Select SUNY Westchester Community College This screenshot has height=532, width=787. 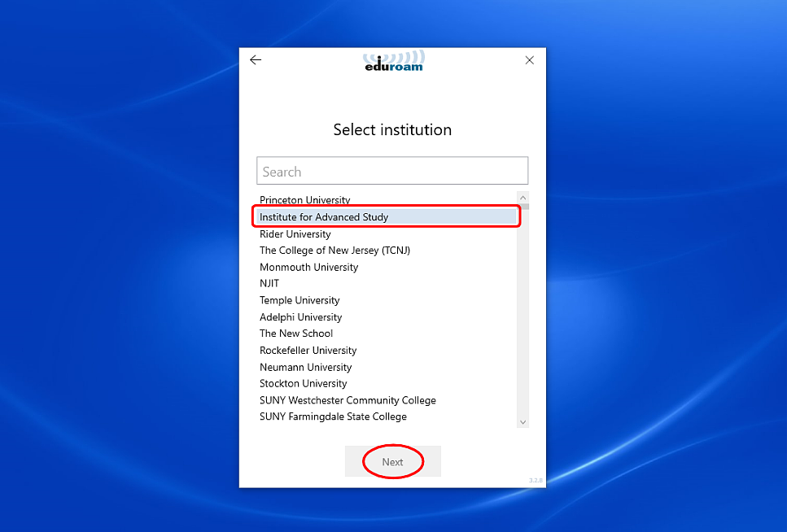[x=348, y=400]
